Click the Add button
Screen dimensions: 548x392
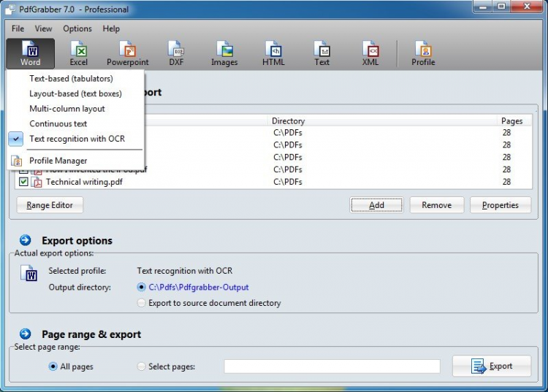376,205
